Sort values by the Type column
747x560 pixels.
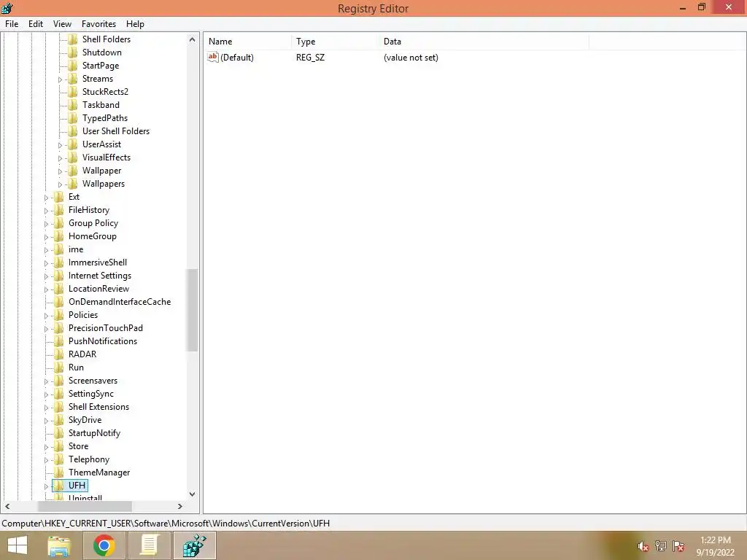pyautogui.click(x=334, y=42)
